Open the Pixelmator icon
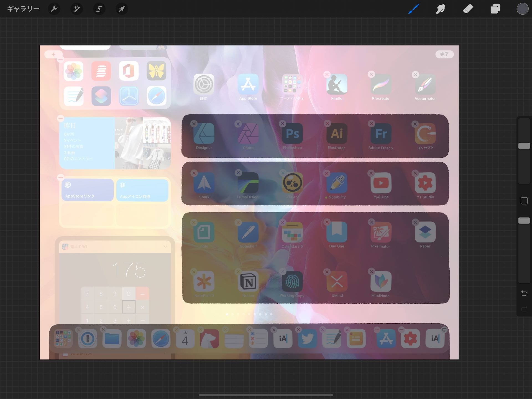532x399 pixels. 381,232
